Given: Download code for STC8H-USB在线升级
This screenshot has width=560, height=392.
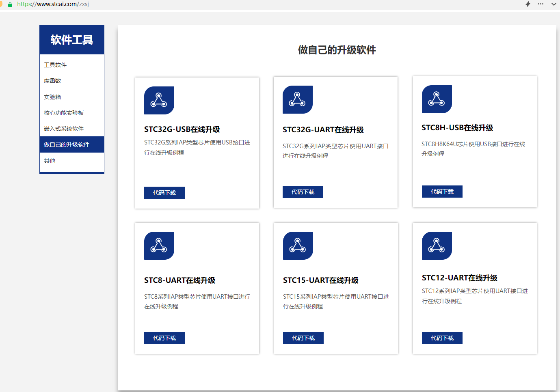Looking at the screenshot, I should coord(442,192).
